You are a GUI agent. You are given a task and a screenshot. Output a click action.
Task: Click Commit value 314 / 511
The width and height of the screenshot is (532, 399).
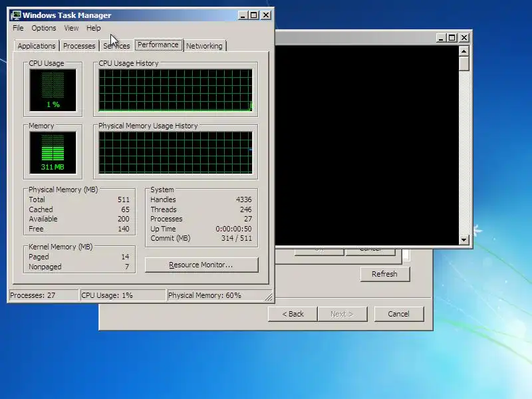(237, 238)
